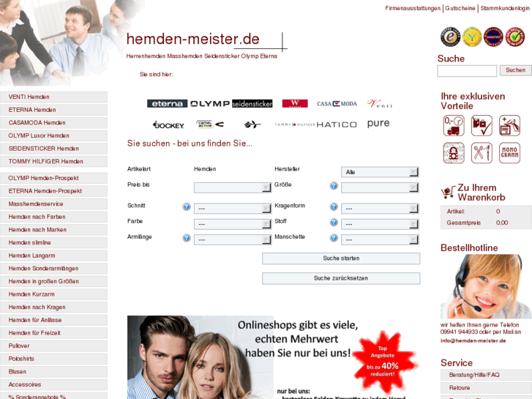The height and width of the screenshot is (399, 532).
Task: Click the OLYMP brand logo
Action: [x=210, y=103]
